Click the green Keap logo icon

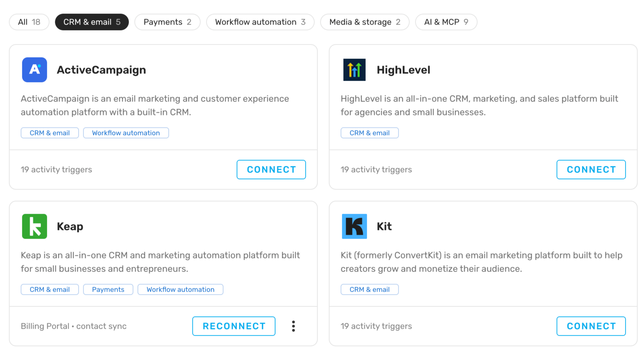34,226
